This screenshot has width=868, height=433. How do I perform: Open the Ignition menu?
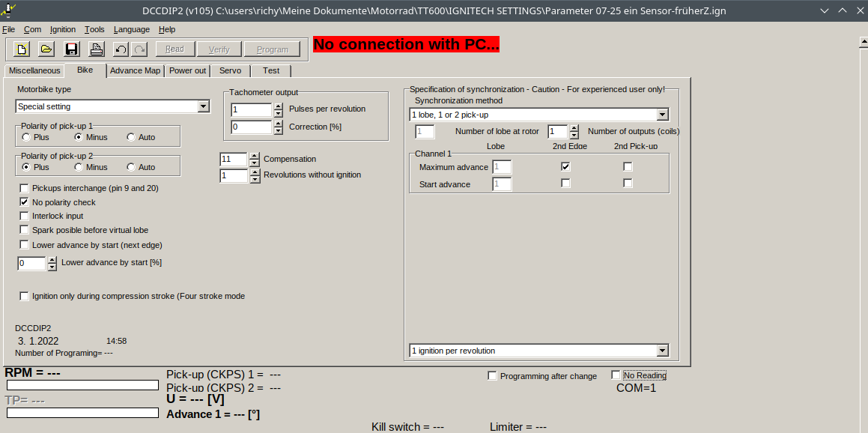[x=63, y=29]
